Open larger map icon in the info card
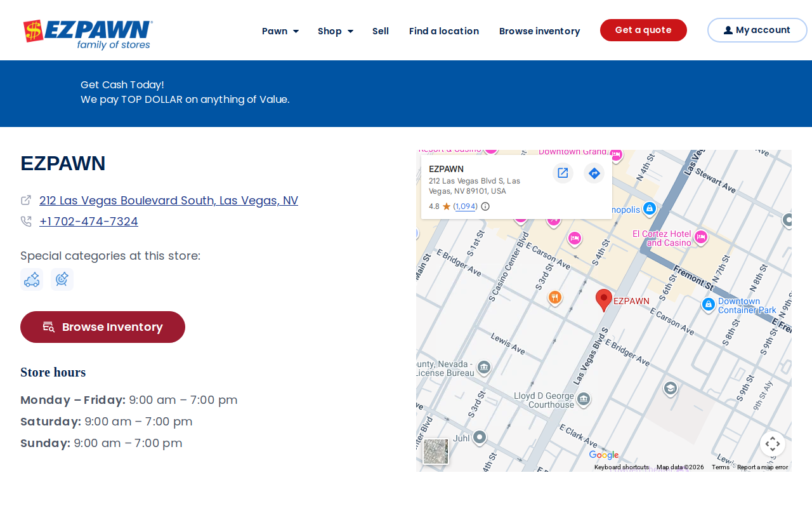 click(x=563, y=173)
